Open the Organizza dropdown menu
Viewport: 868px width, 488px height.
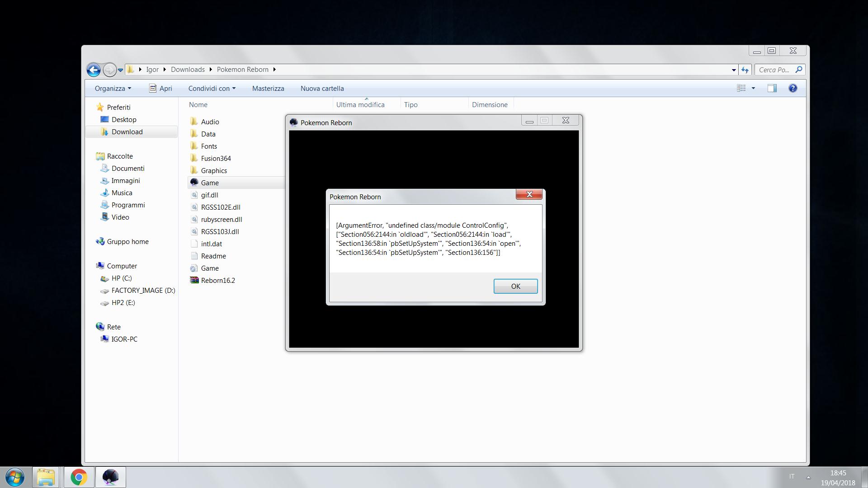[113, 89]
